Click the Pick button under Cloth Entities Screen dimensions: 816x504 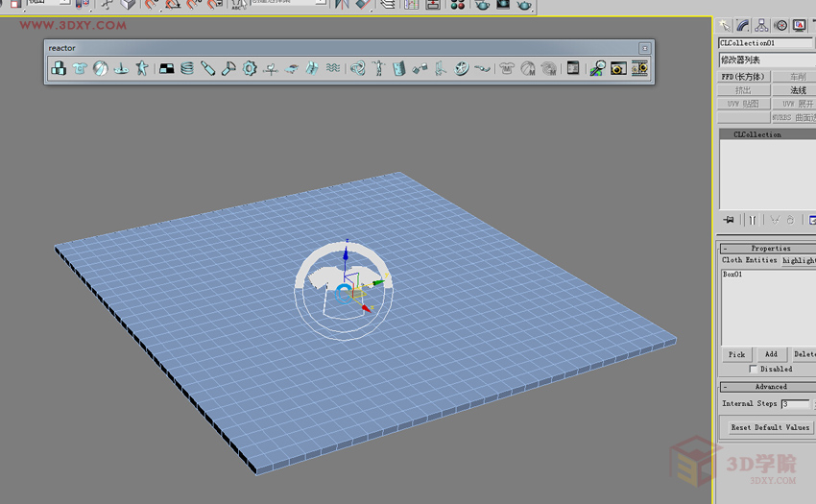(736, 354)
